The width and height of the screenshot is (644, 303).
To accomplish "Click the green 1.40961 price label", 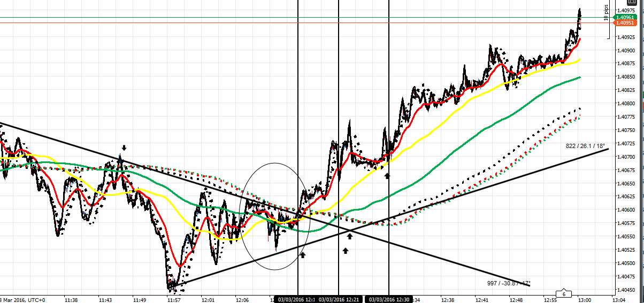I will tap(625, 17).
